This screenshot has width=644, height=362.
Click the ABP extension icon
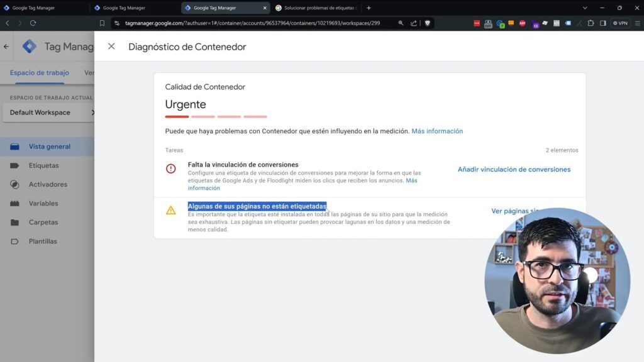tap(522, 23)
